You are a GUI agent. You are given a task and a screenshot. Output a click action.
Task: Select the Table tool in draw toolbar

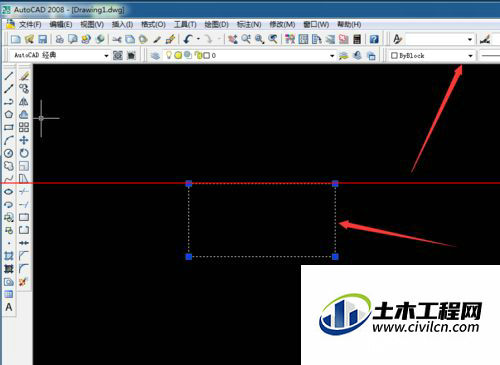coord(9,294)
